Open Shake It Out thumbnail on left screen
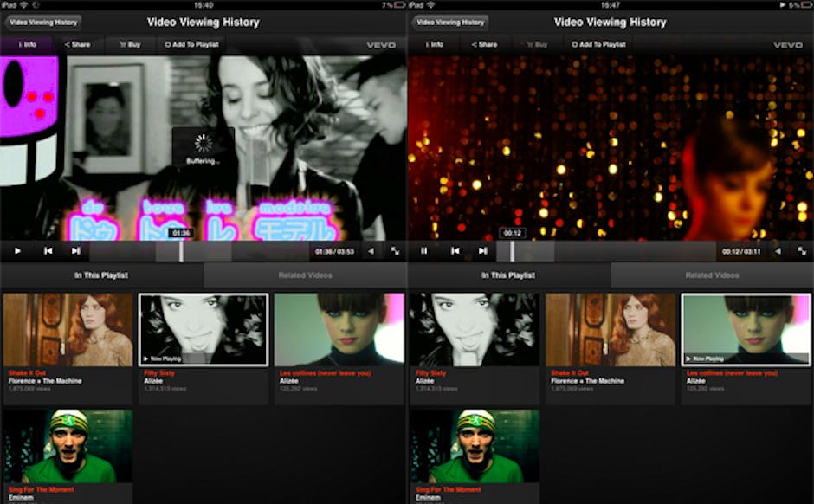 [68, 330]
